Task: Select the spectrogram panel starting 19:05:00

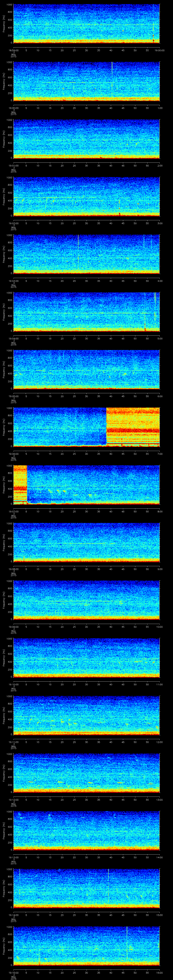Action: 86,369
